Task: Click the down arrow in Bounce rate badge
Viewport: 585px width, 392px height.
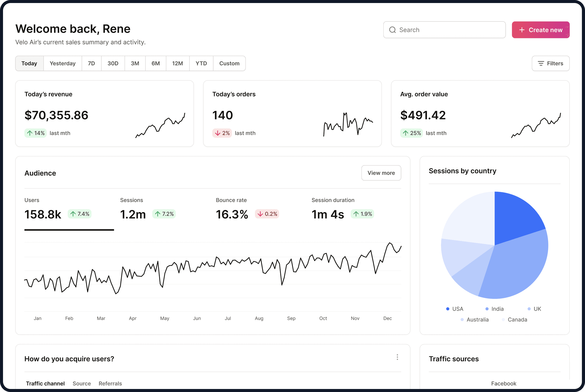Action: [x=260, y=214]
